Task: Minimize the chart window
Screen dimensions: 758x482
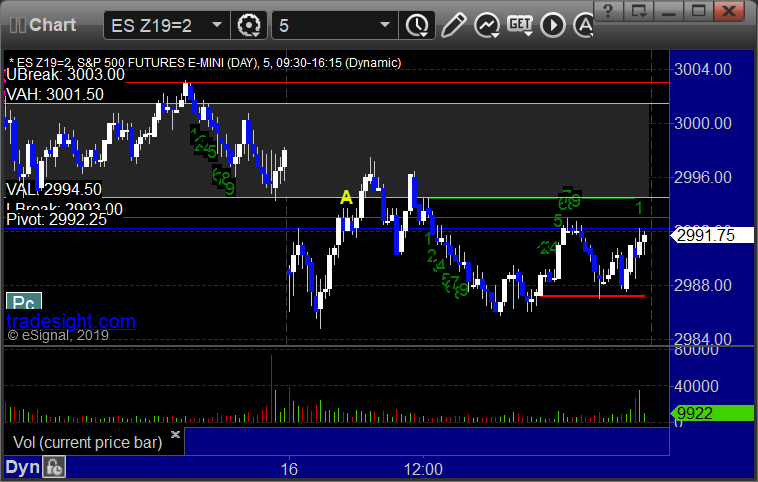Action: tap(669, 11)
